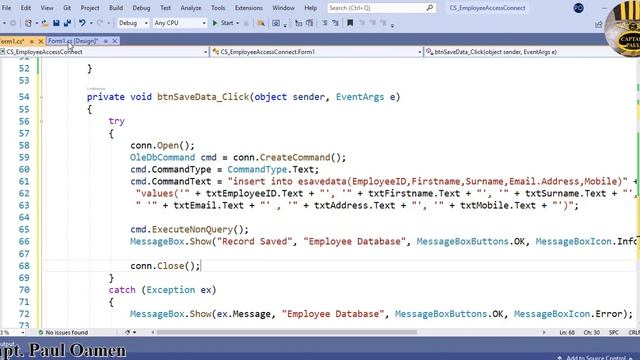The height and width of the screenshot is (360, 640).
Task: Click the horizontal scrollbar thumb of the editor
Action: 287,333
